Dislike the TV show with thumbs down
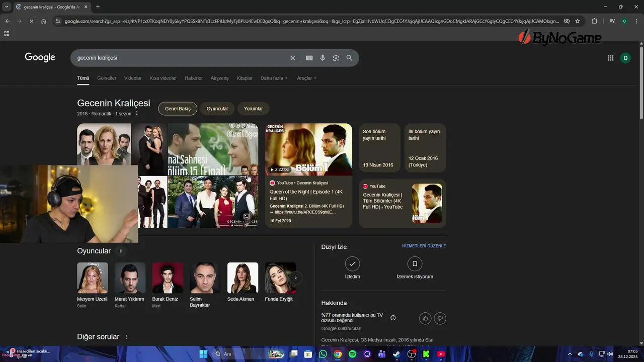This screenshot has height=362, width=644. tap(440, 318)
